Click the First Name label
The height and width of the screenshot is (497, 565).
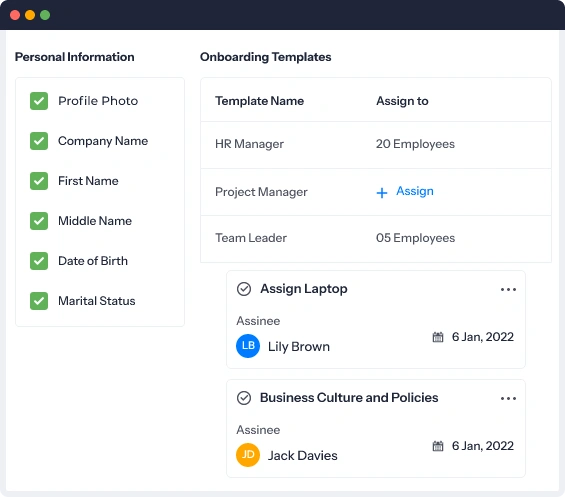88,181
